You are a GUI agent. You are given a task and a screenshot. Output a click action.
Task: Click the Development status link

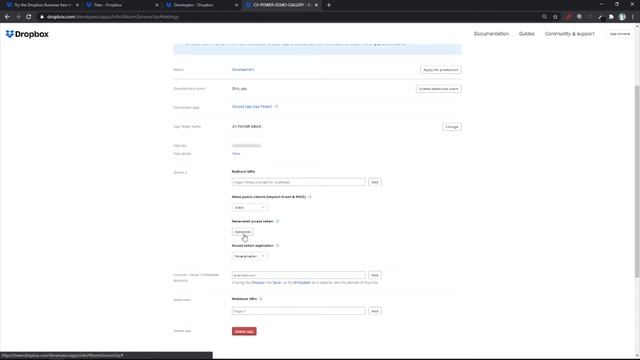243,69
